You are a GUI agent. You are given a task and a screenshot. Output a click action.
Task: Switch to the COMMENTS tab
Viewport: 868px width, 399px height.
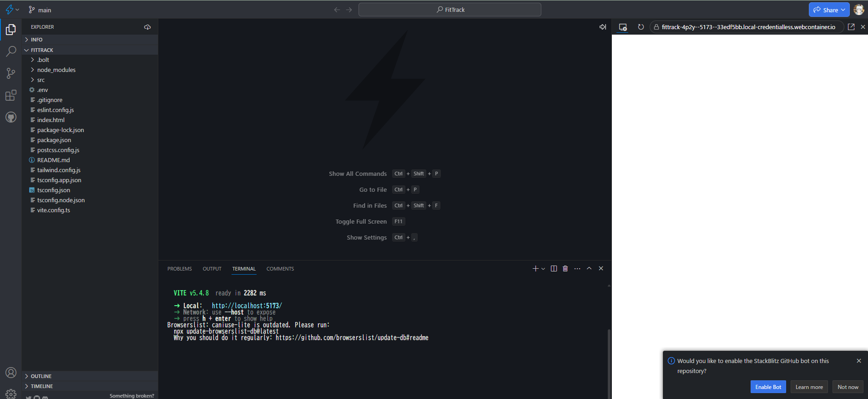coord(280,269)
